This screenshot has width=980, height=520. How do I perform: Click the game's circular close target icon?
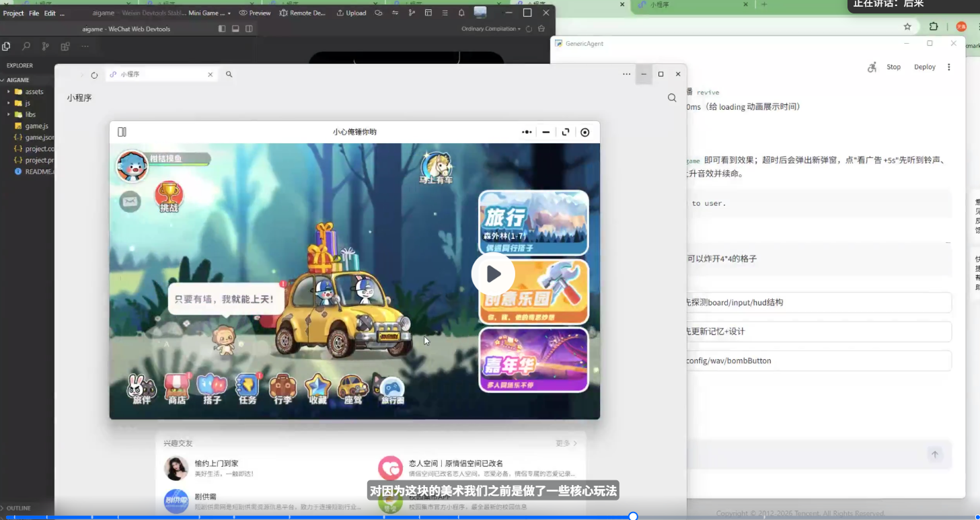pyautogui.click(x=585, y=132)
